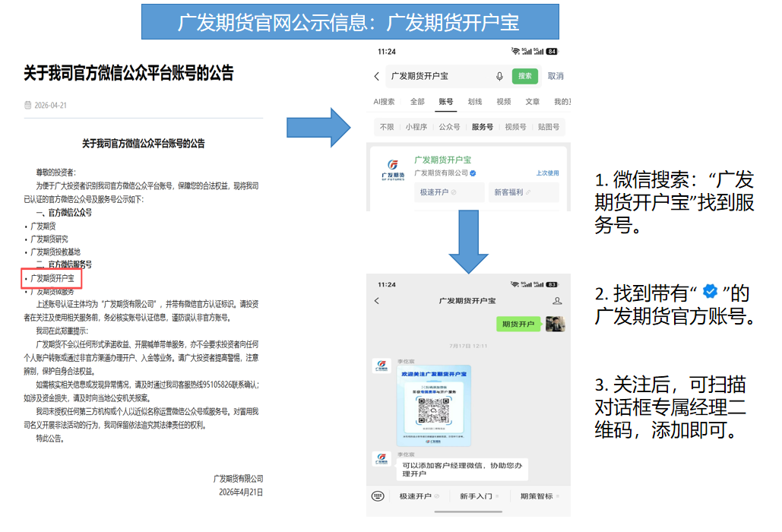Choose the 视频号 filter
782x532 pixels.
(x=515, y=127)
